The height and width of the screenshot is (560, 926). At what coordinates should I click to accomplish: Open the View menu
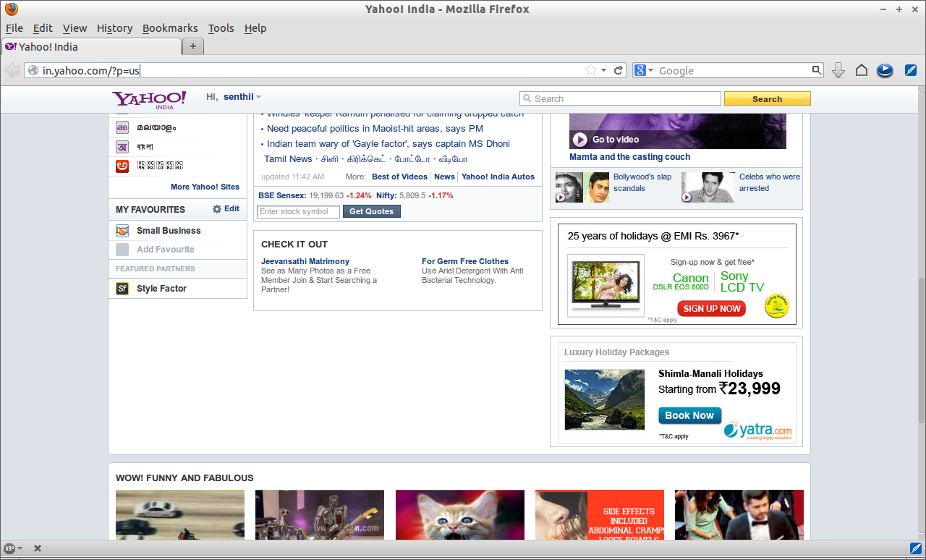tap(75, 28)
